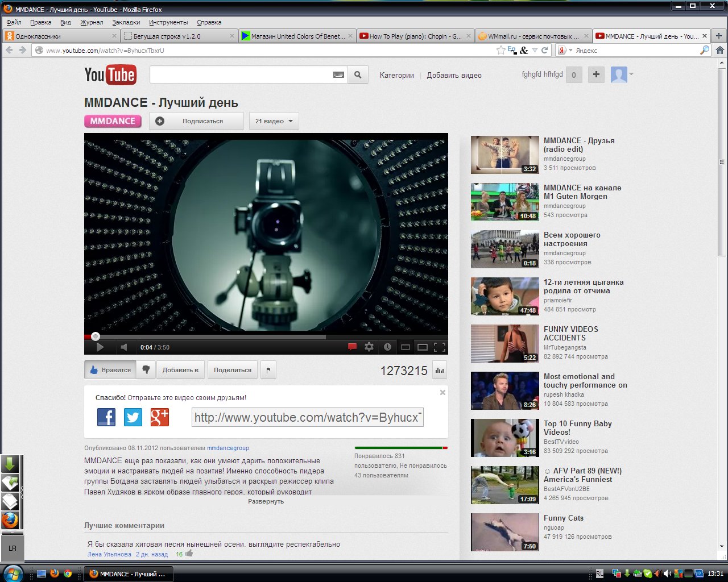Open Правка menu
The height and width of the screenshot is (582, 728).
[x=40, y=22]
